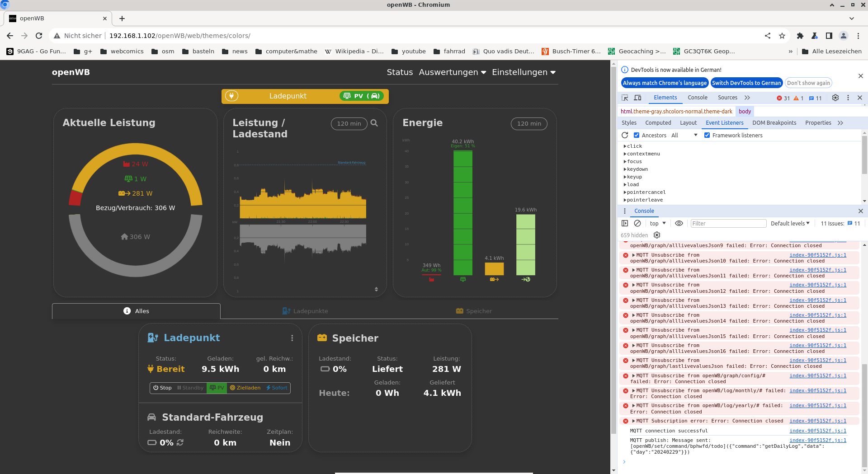Open the Default levels dropdown

click(x=790, y=223)
